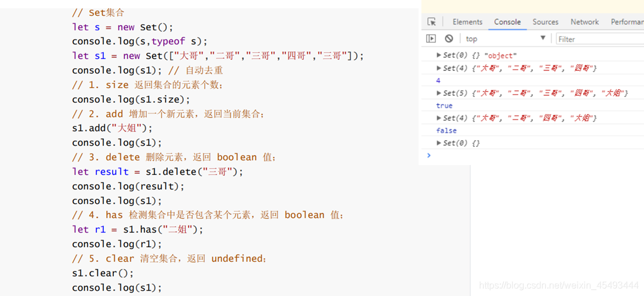
Task: Click the comment starting // 1. size
Action: click(147, 85)
